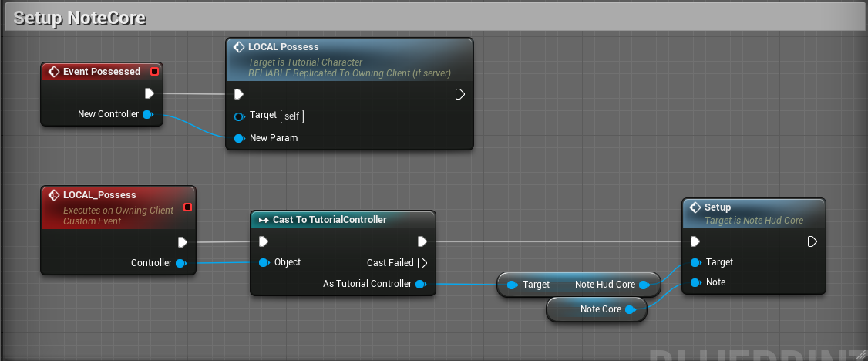
Task: Select the Setup node title
Action: (718, 207)
